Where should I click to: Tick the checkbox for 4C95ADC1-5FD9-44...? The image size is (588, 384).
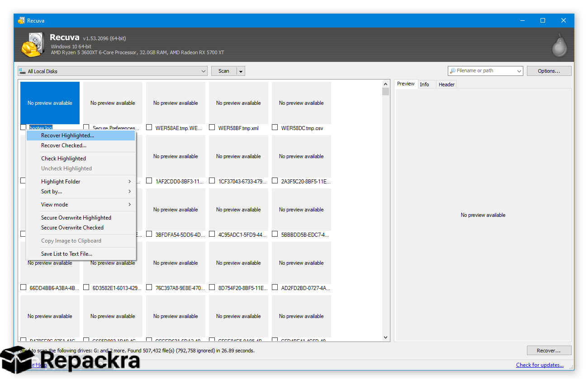tap(212, 234)
